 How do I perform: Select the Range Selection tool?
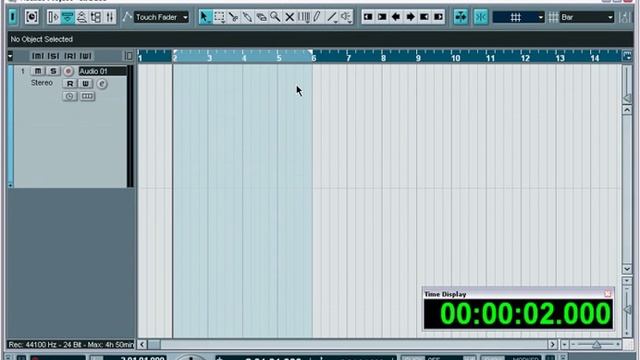[219, 17]
